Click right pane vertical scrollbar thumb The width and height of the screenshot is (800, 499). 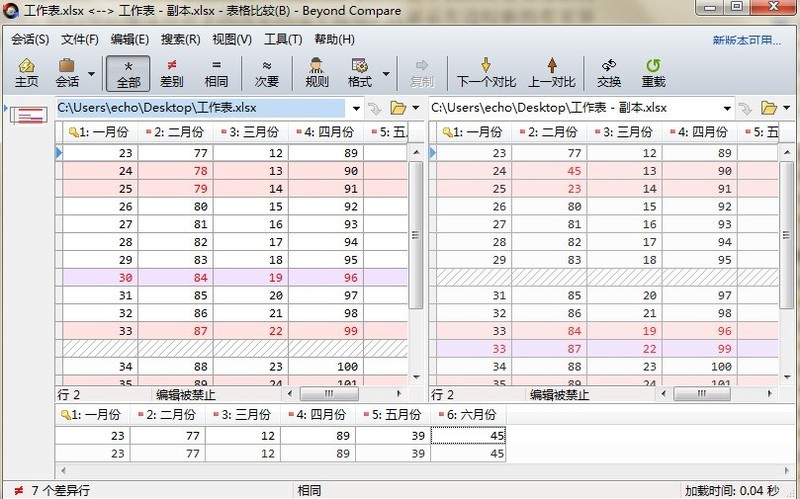[786, 235]
